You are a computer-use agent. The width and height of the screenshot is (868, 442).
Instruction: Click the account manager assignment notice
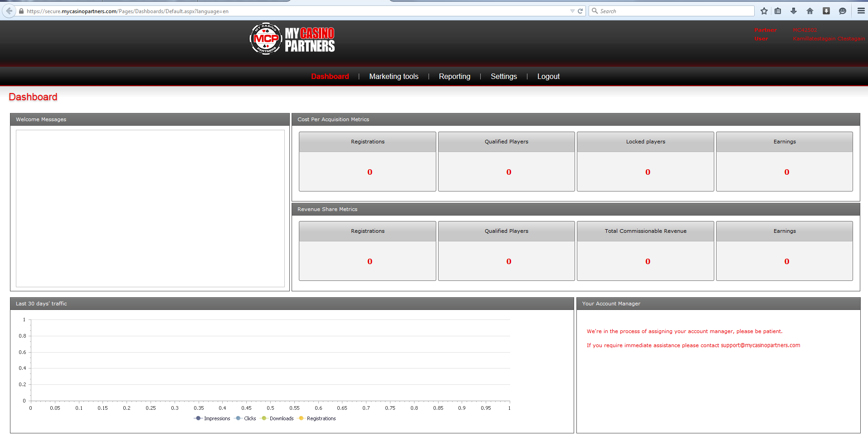coord(684,331)
